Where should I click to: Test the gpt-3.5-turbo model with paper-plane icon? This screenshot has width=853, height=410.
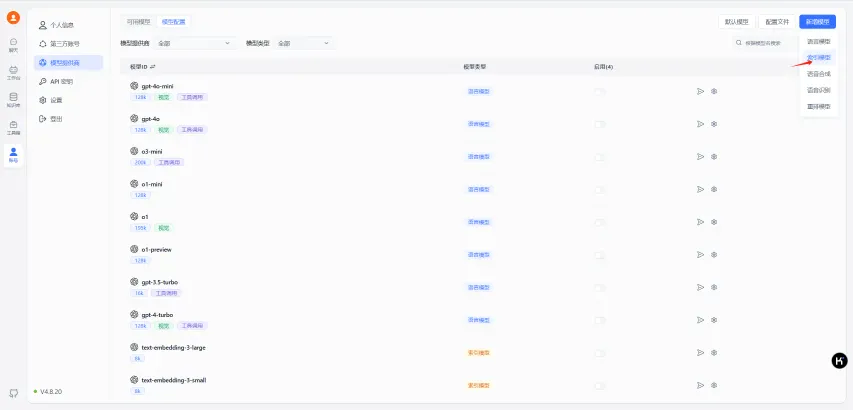coord(700,287)
